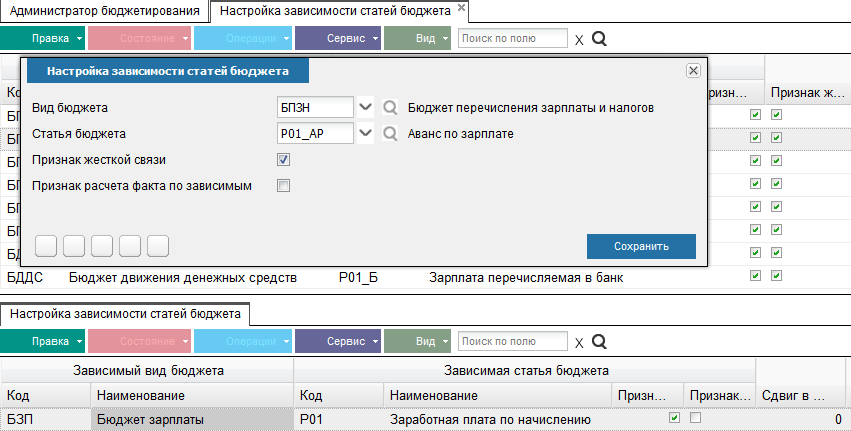851x431 pixels.
Task: Open the Вид menu in the lower toolbar
Action: tap(417, 341)
